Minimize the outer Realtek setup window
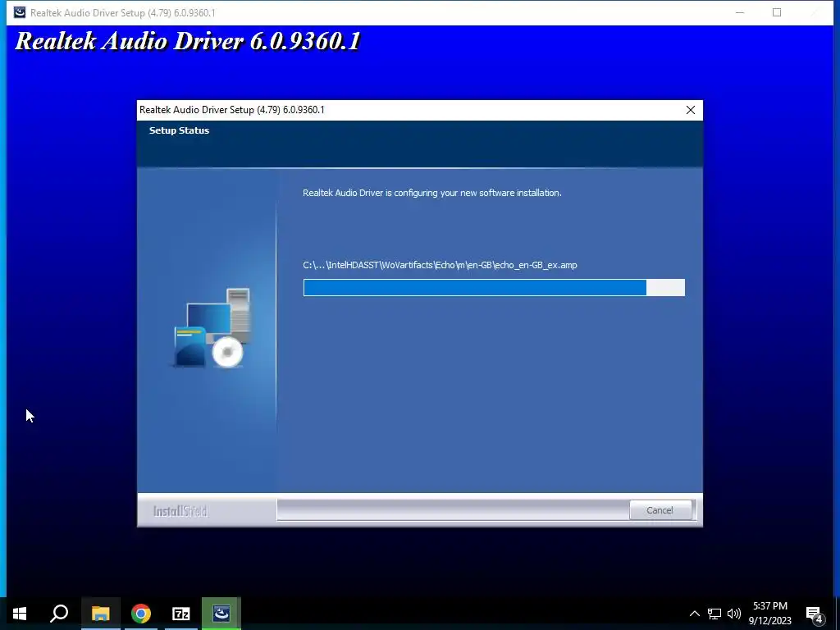This screenshot has width=840, height=630. 740,12
